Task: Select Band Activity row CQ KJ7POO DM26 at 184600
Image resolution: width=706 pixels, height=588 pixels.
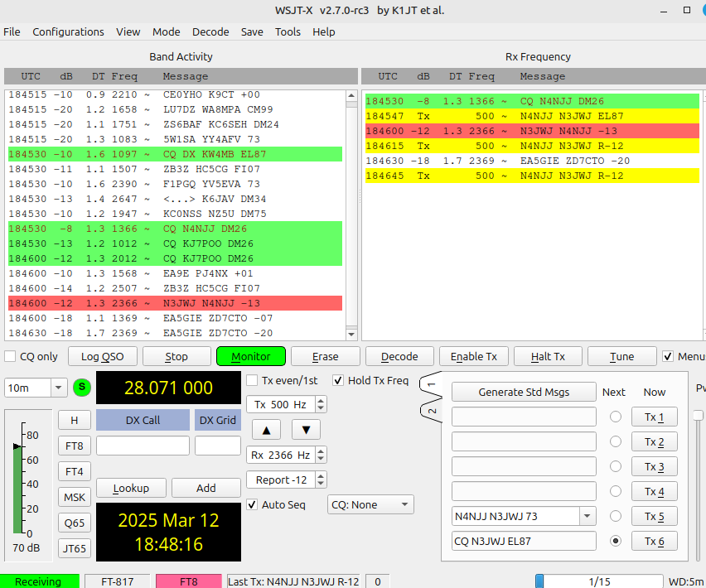Action: pos(175,258)
